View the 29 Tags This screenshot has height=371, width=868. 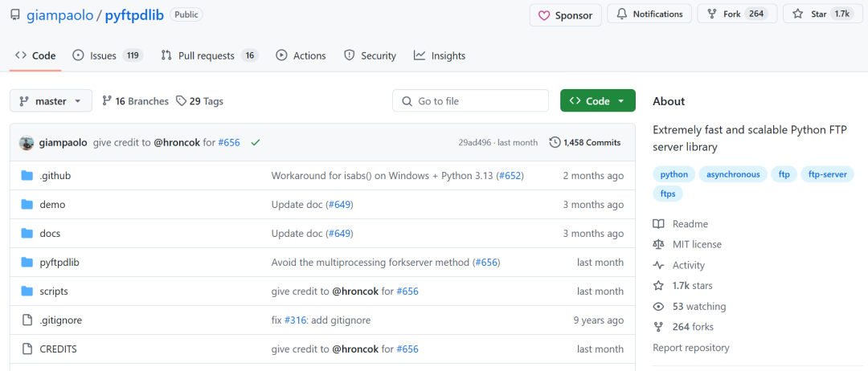tap(200, 101)
